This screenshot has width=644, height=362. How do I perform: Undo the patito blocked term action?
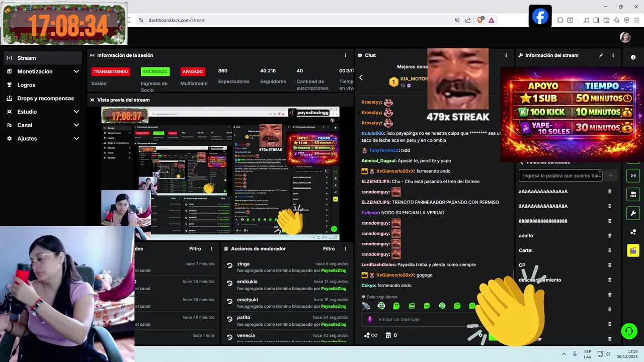tap(229, 320)
